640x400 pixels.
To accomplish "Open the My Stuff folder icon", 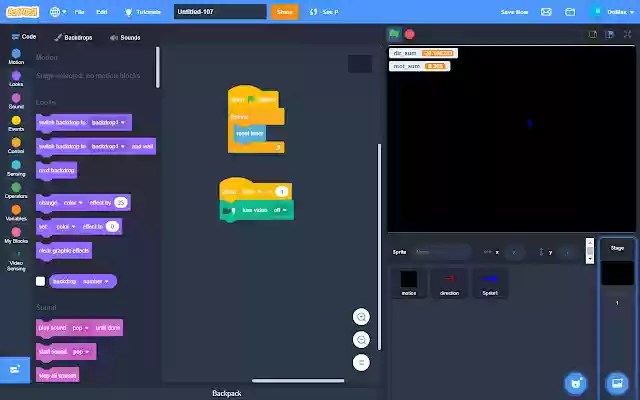I will tap(570, 12).
